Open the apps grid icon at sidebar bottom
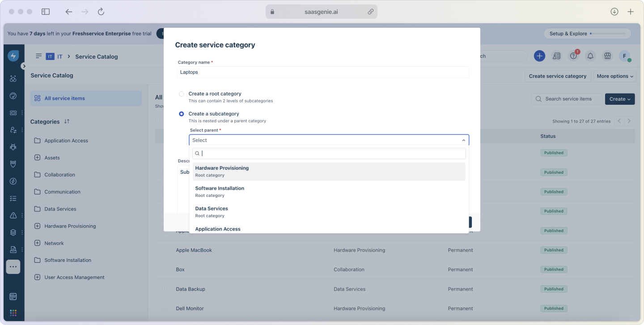 [13, 312]
